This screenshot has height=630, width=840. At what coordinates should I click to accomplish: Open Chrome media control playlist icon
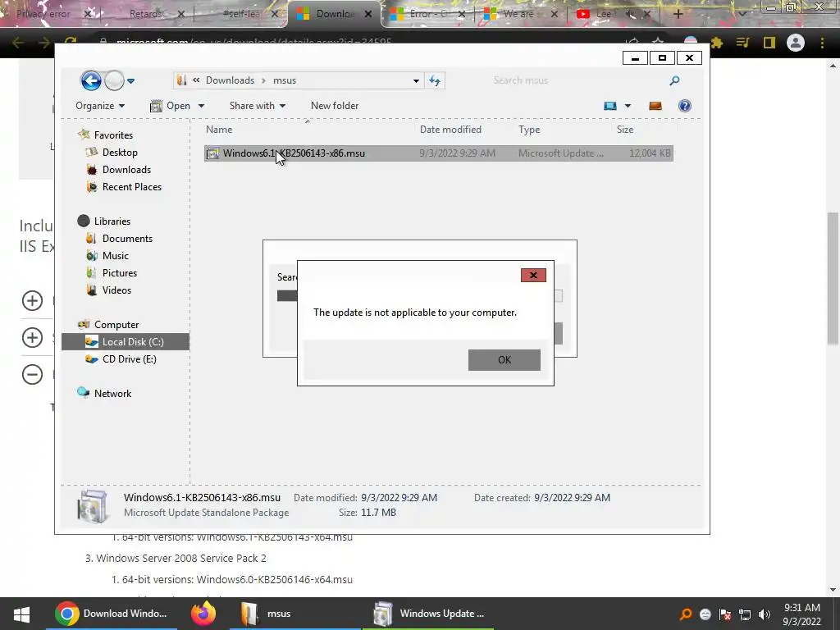[742, 43]
